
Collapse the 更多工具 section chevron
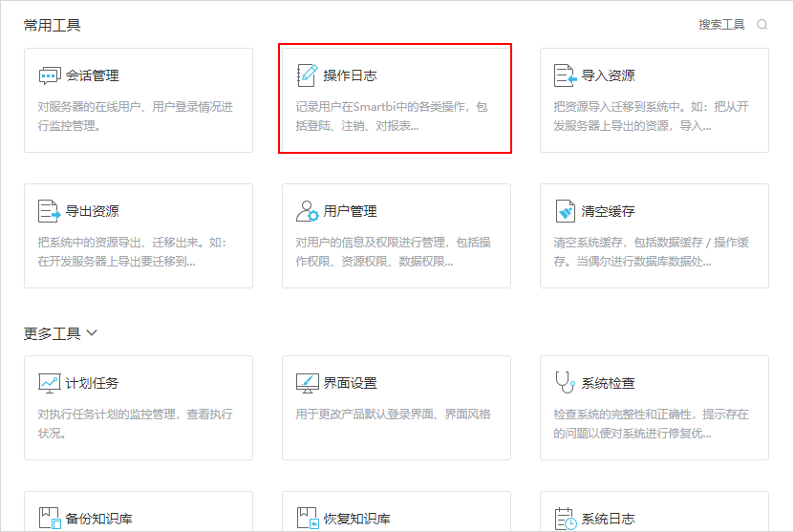(x=92, y=332)
